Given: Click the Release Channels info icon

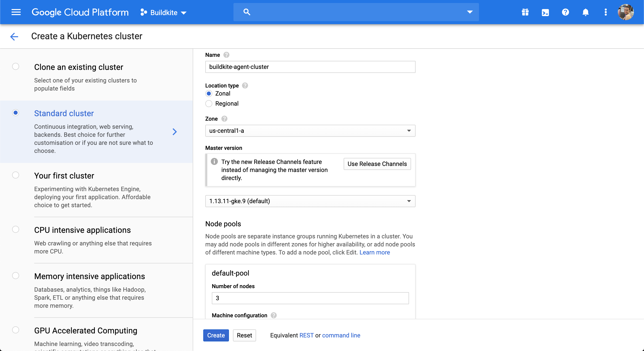Looking at the screenshot, I should click(x=214, y=161).
